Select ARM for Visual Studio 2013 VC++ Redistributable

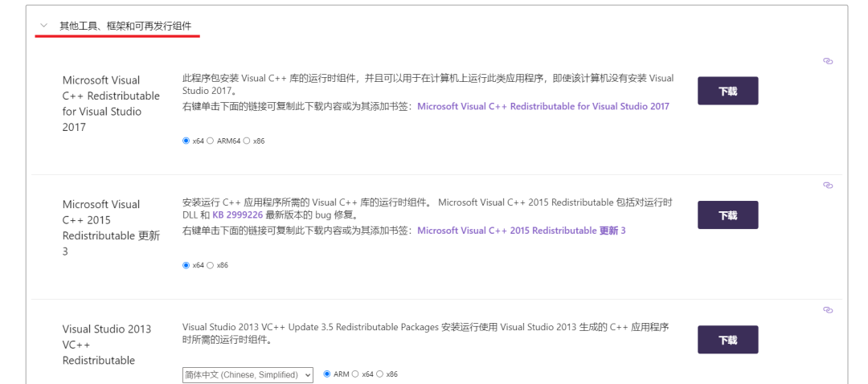pyautogui.click(x=327, y=374)
